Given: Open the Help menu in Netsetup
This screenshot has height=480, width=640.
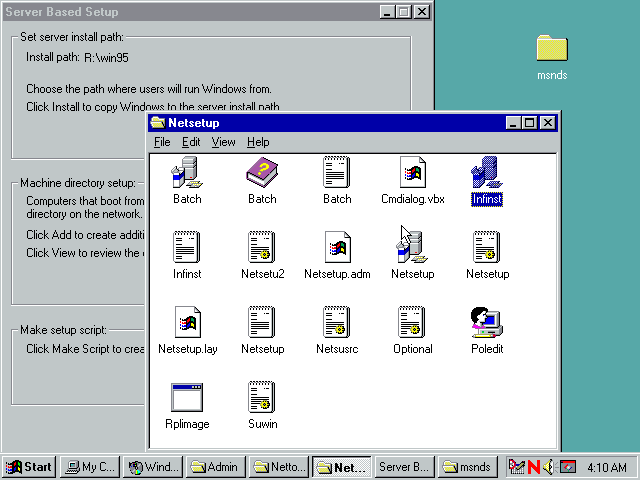Looking at the screenshot, I should 258,142.
